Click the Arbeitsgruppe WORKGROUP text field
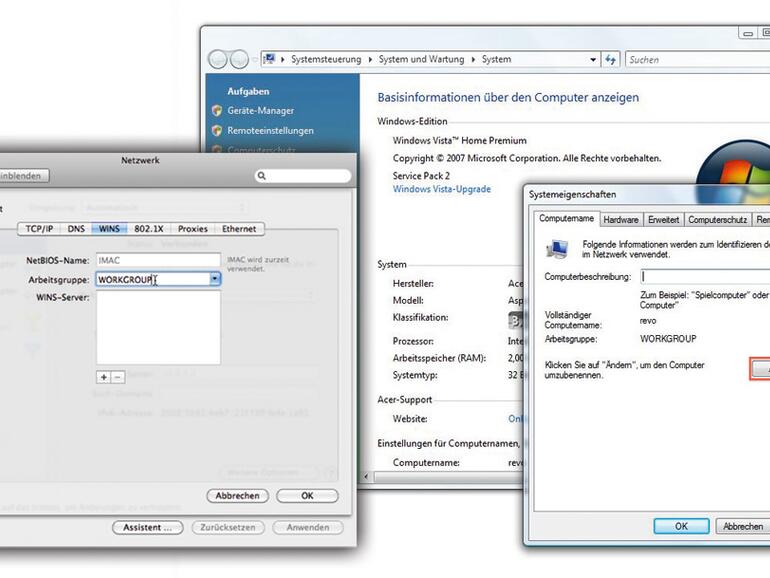 coord(152,279)
